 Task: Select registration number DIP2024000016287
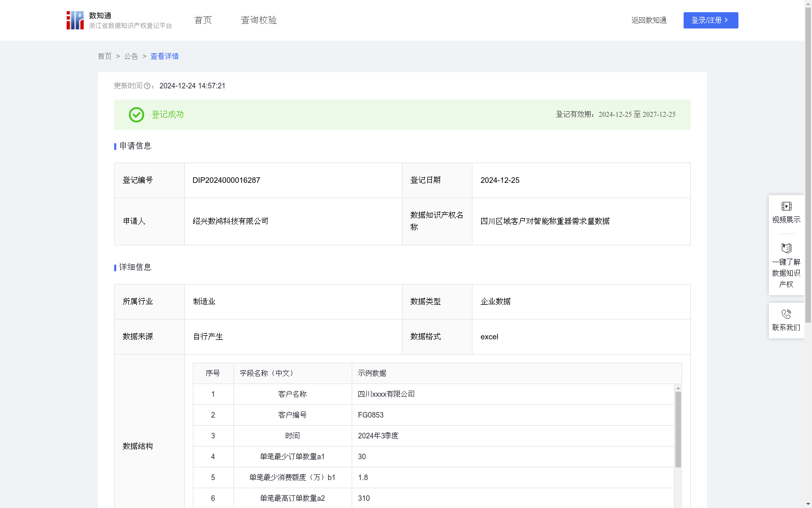226,180
